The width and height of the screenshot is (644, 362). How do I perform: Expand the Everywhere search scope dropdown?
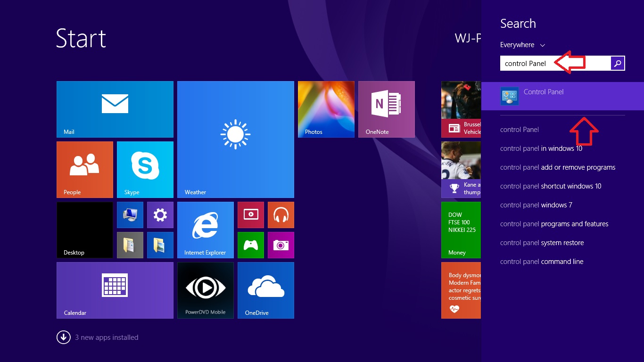522,45
